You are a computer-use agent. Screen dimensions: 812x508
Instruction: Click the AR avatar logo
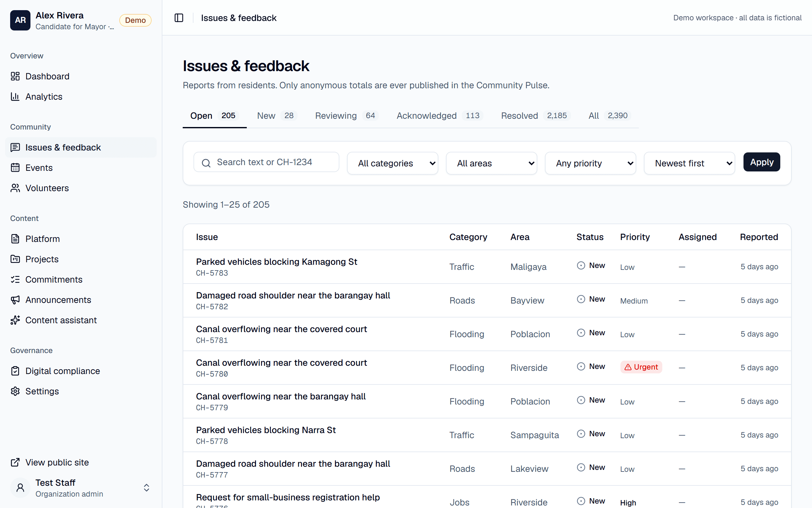coord(20,20)
